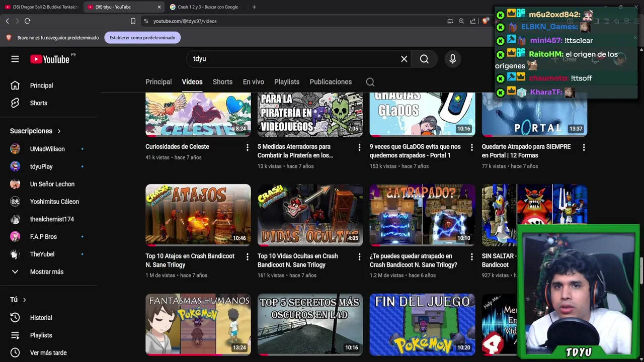Play ¿Atrapado? Crash Bandicoot thumbnail
The width and height of the screenshot is (644, 362).
pos(423,215)
